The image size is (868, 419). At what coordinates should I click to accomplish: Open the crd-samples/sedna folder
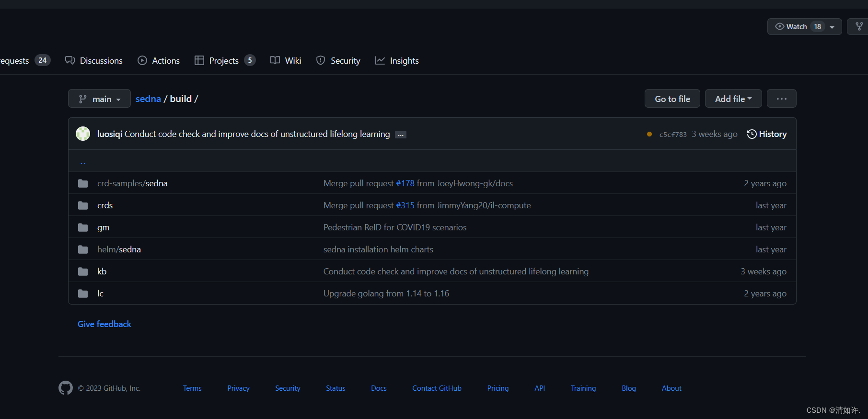click(132, 183)
